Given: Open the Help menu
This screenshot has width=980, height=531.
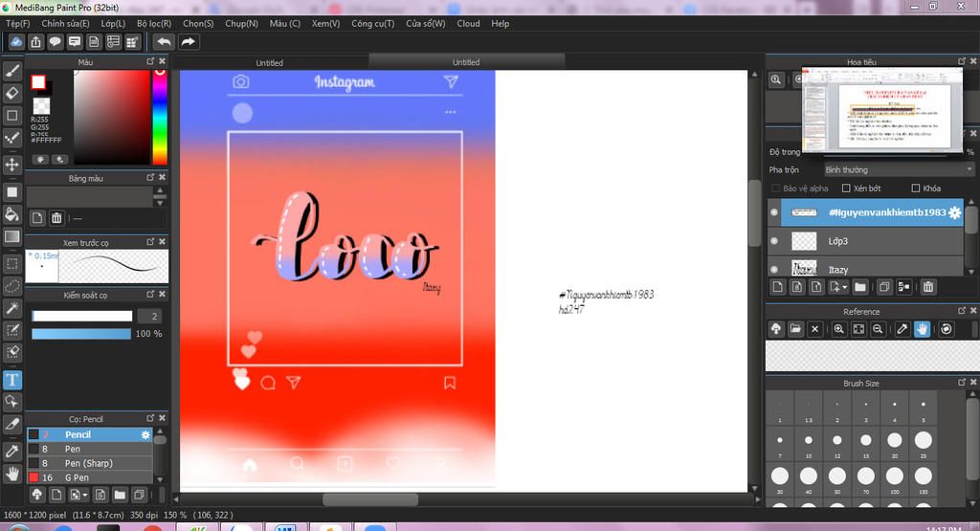Looking at the screenshot, I should 500,23.
